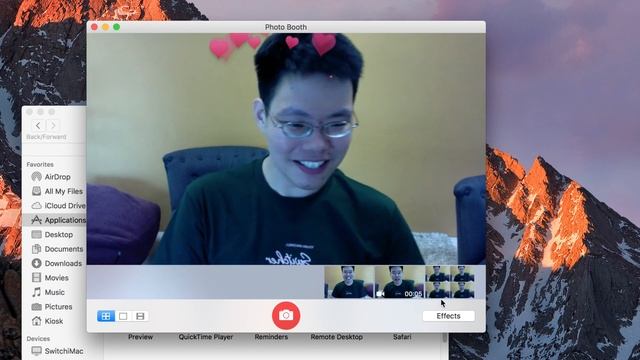Viewport: 640px width, 360px height.
Task: Select Preview app label in Finder
Action: [140, 337]
